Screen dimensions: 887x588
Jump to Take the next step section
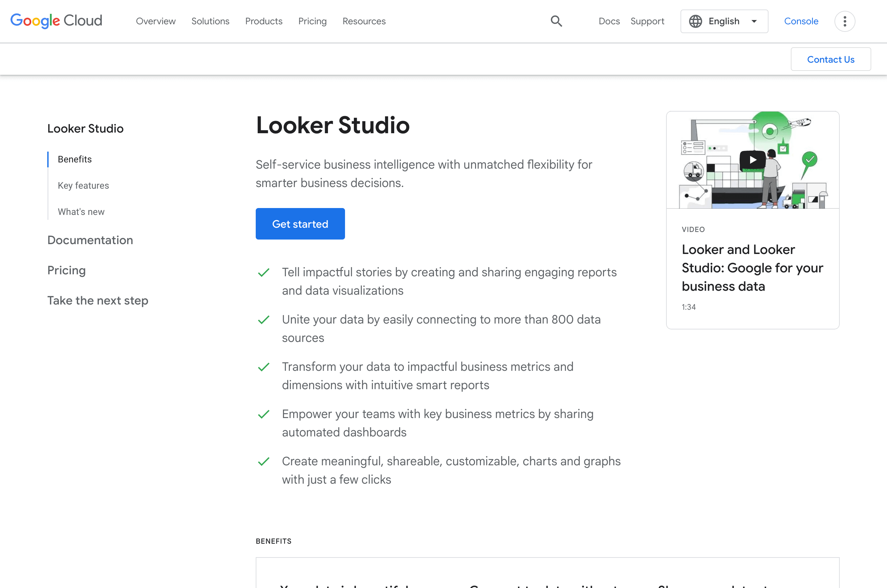coord(97,300)
